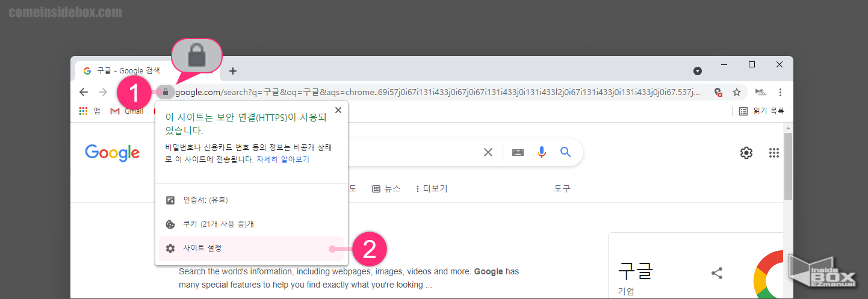This screenshot has height=299, width=868.
Task: Go back with the browser back arrow
Action: tap(84, 92)
